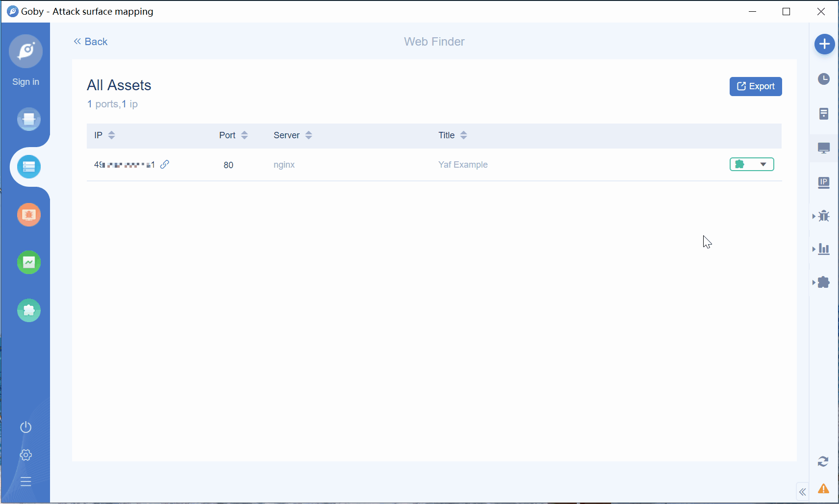Collapse the right panel with double chevron
The image size is (839, 504).
tap(803, 492)
